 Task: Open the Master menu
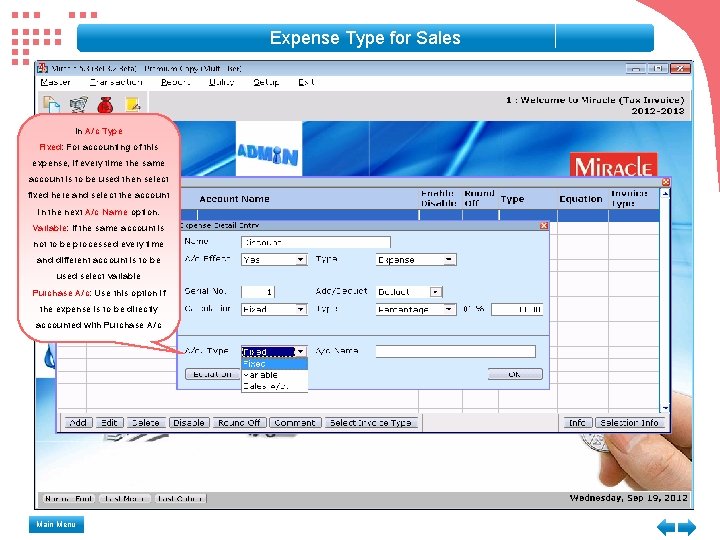pyautogui.click(x=56, y=82)
